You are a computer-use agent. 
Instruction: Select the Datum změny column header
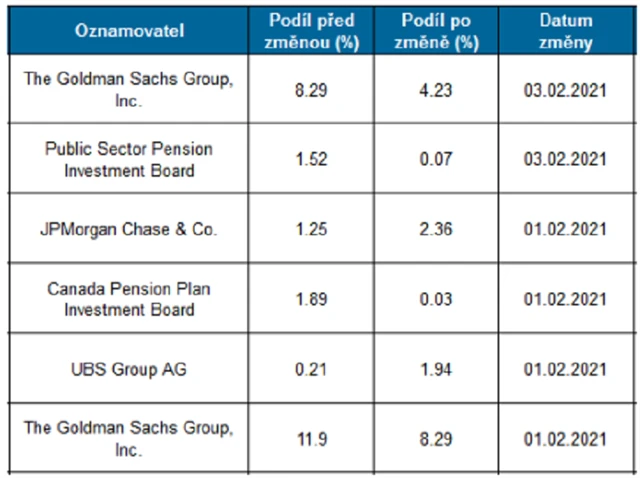[565, 31]
